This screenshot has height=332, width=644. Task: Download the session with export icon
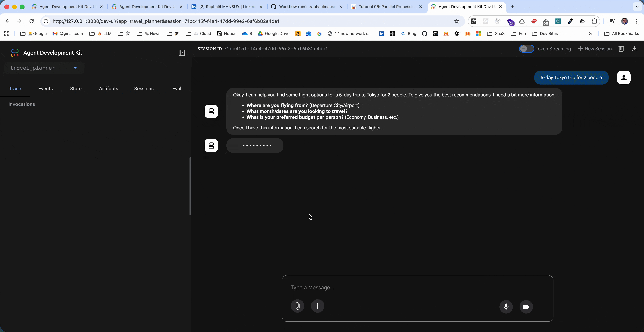634,49
